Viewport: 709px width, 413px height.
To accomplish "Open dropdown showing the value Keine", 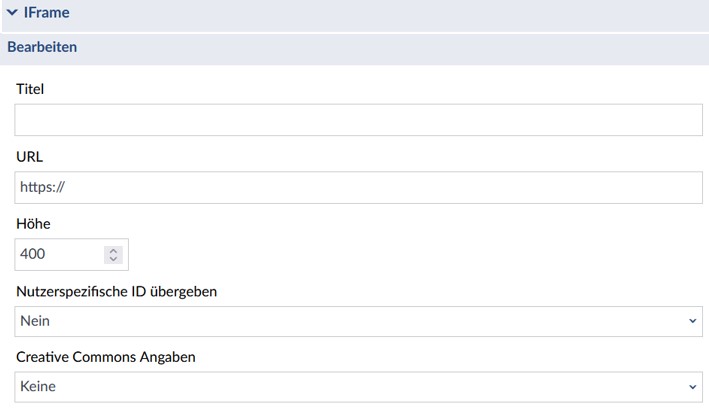I will [350, 387].
